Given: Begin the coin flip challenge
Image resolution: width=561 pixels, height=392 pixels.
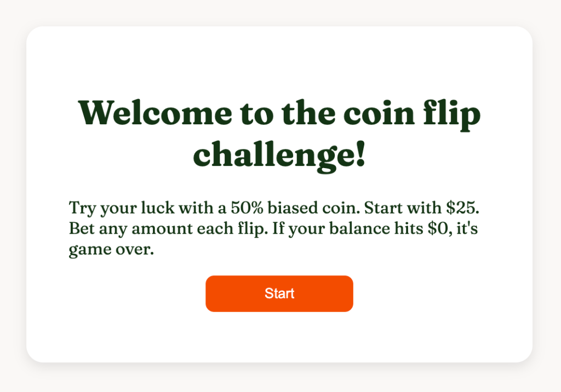Looking at the screenshot, I should click(279, 293).
